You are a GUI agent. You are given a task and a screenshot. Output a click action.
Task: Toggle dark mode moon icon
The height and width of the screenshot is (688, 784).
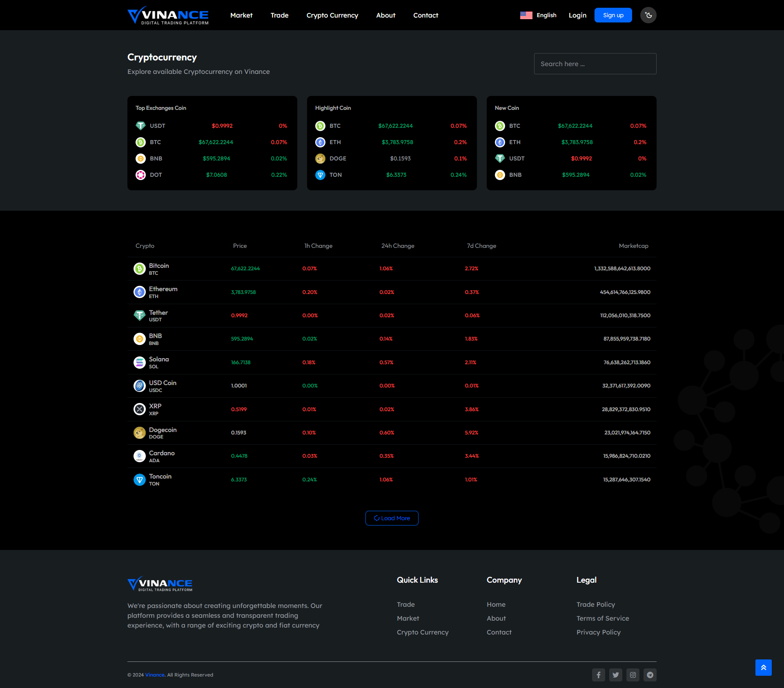[648, 15]
